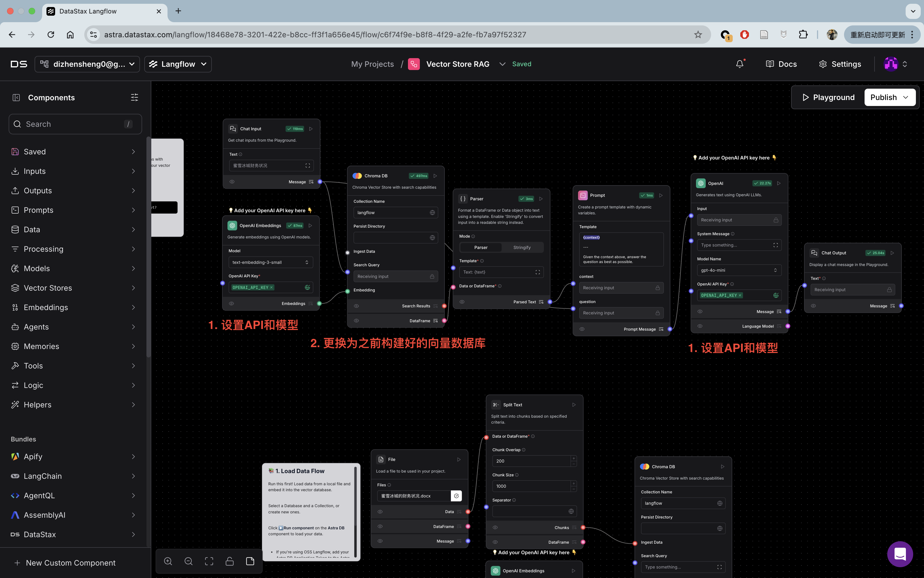Open browser extensions puzzle icon
Screen dimensions: 924x578
pyautogui.click(x=803, y=34)
